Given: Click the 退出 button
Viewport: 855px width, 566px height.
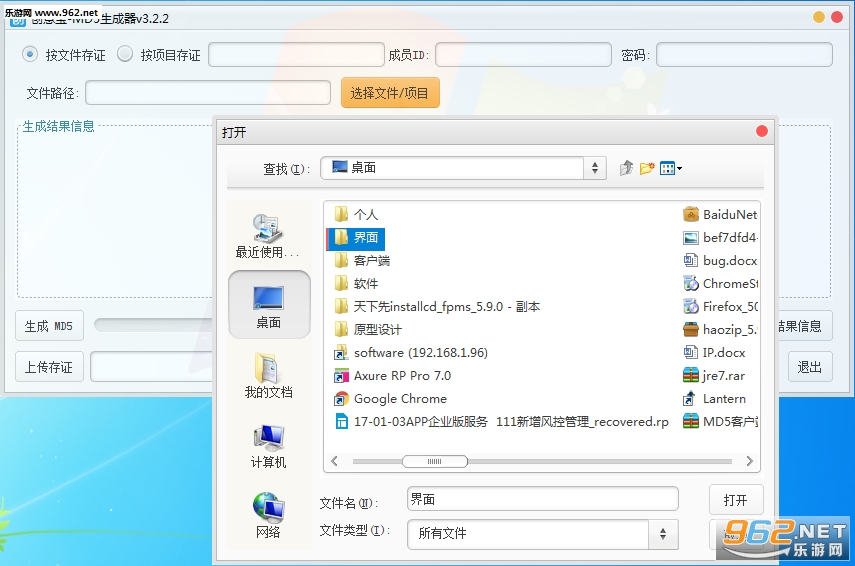Looking at the screenshot, I should pyautogui.click(x=810, y=367).
